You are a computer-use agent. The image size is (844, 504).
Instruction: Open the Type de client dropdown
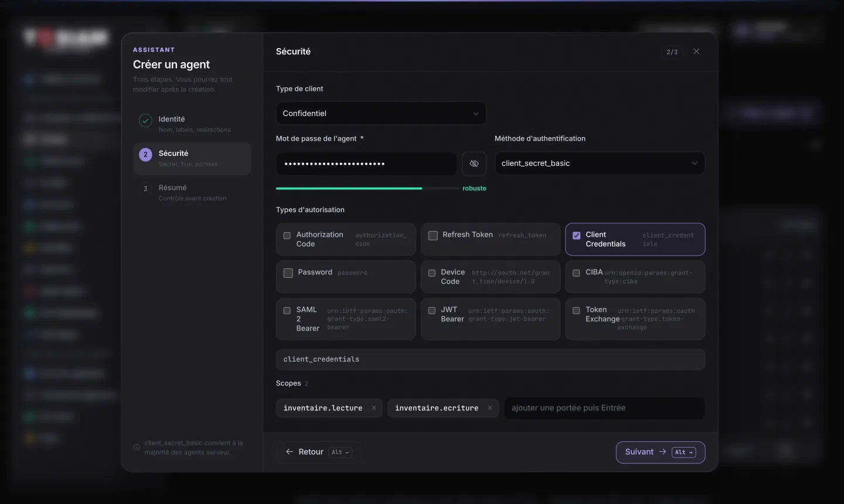tap(381, 113)
